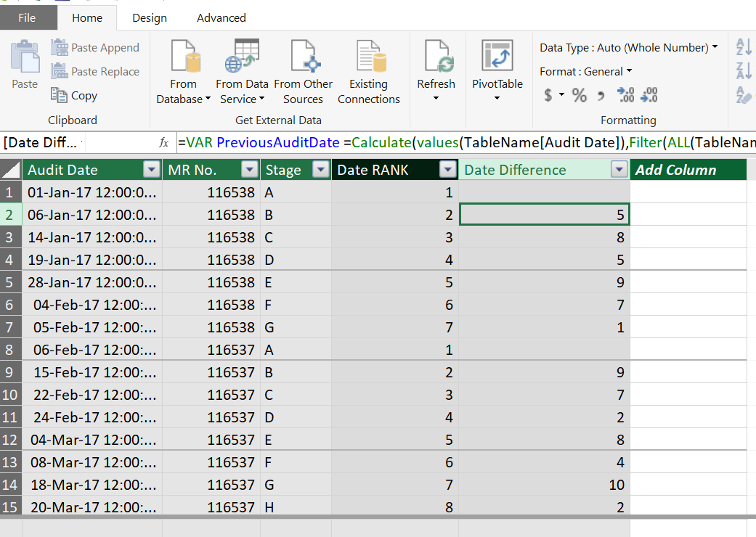Viewport: 756px width, 537px height.
Task: Click the Paste Append label
Action: [x=105, y=48]
